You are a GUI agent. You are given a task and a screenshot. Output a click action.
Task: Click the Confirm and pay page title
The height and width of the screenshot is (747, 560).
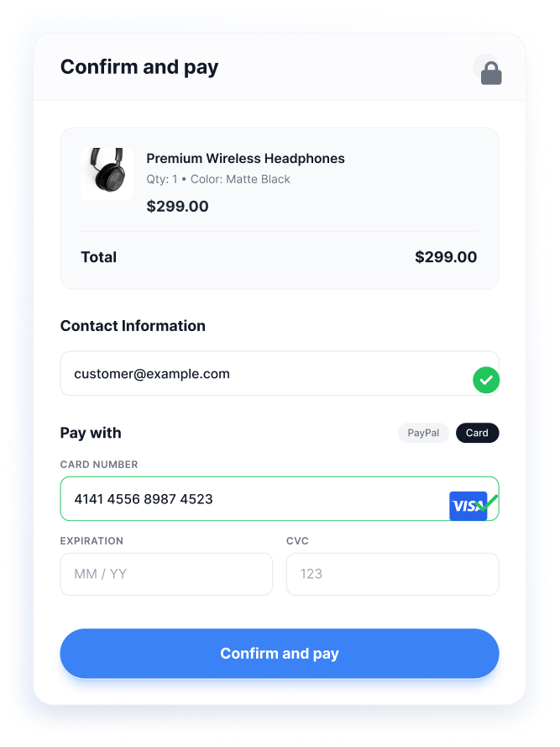(139, 67)
